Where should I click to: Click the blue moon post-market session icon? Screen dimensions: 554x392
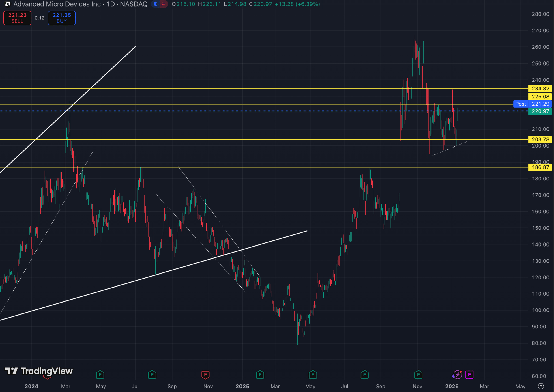(156, 4)
